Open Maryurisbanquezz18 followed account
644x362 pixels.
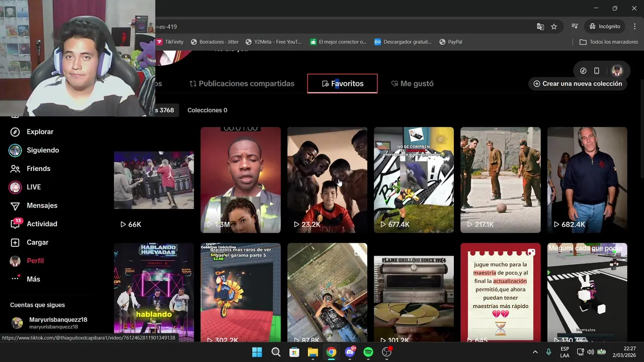tap(50, 323)
